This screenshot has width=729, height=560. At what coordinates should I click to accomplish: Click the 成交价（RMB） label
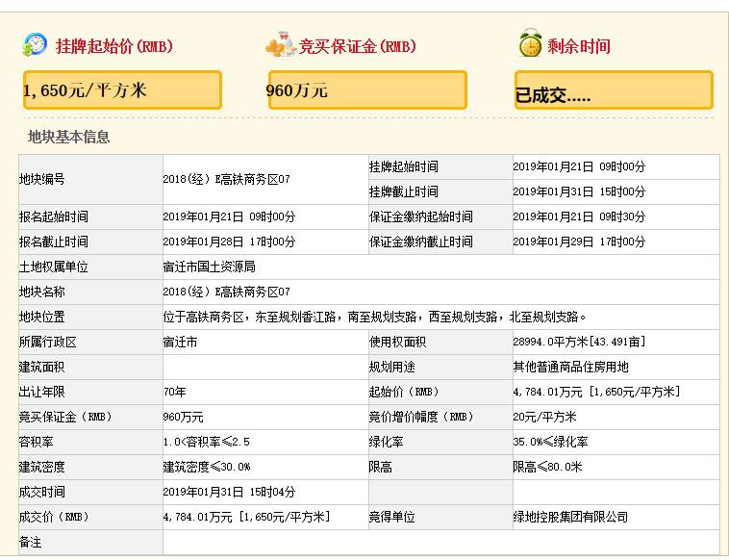pos(54,518)
